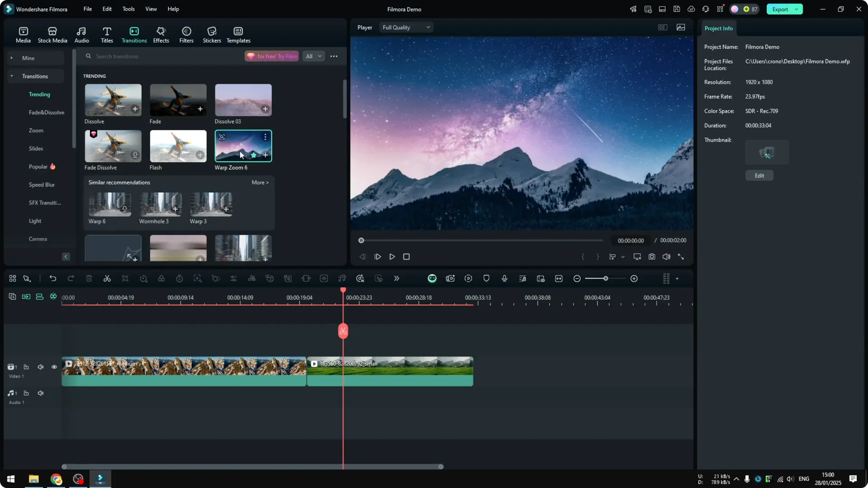Viewport: 868px width, 488px height.
Task: Open the Full Quality dropdown
Action: [406, 28]
